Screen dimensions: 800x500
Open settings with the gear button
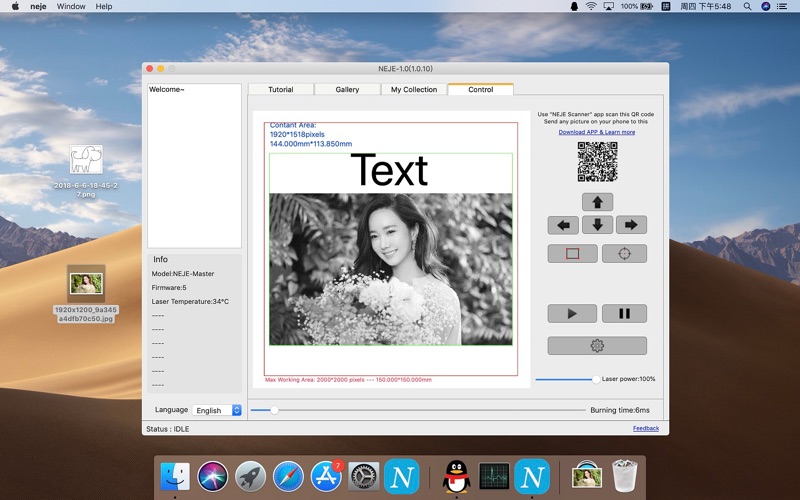[597, 345]
